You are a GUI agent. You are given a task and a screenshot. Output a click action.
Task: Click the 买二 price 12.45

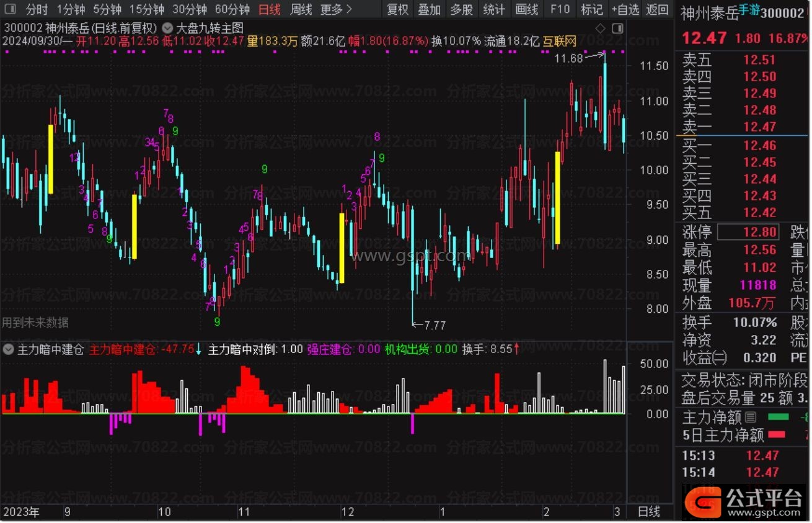click(x=760, y=163)
